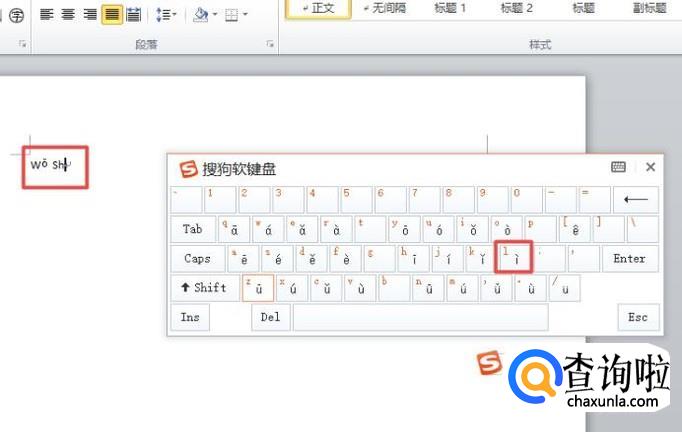Screen dimensions: 682x432
Task: Click the Sogou soft keyboard layout icon
Action: (x=618, y=167)
